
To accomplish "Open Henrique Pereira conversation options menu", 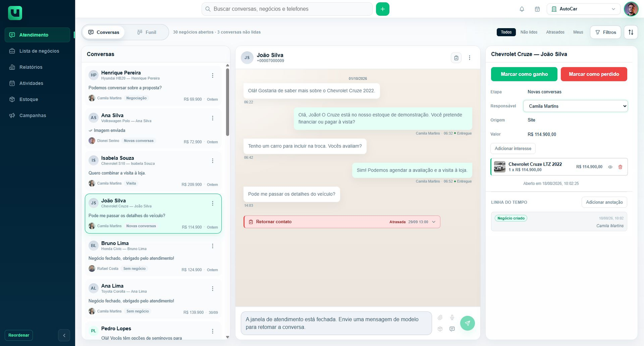I will 213,75.
